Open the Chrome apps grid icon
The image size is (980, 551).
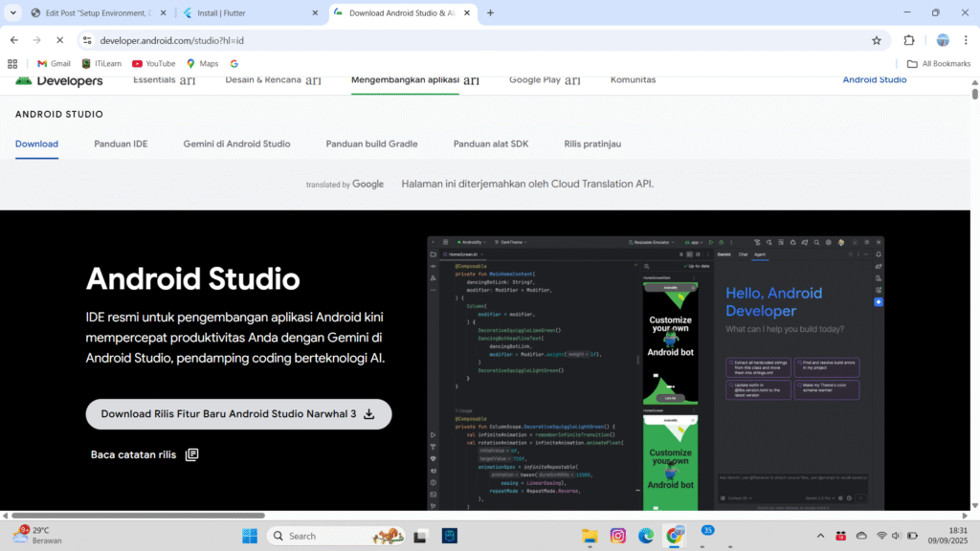pos(12,63)
